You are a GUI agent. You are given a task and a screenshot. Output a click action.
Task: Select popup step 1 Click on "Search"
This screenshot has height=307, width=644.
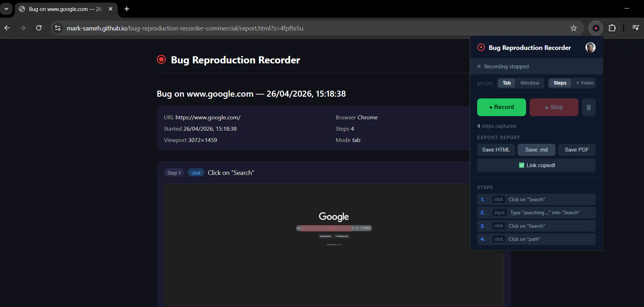[x=536, y=199]
